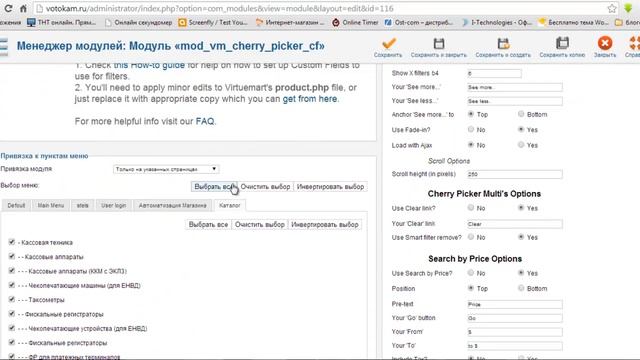Click the red Закрыть cross icon

click(604, 43)
